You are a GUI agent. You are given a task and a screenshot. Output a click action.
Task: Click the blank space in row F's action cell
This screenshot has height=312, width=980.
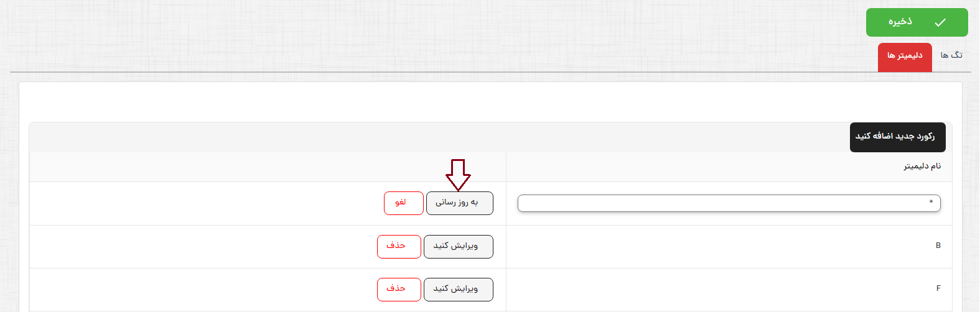click(199, 290)
